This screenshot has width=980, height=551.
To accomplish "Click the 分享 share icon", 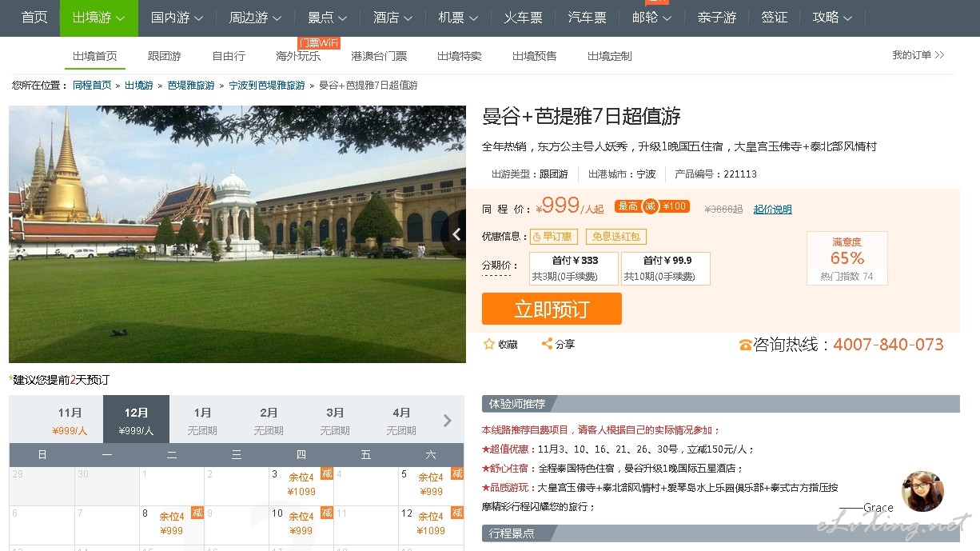I will click(548, 344).
